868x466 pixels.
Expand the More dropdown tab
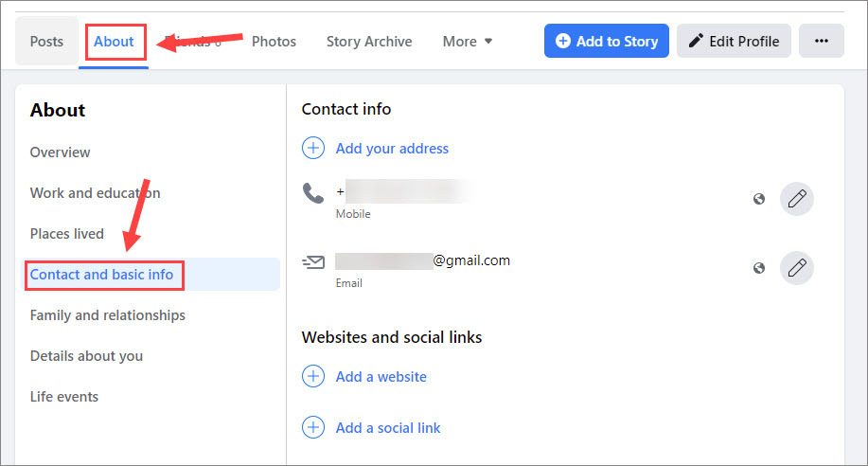468,42
